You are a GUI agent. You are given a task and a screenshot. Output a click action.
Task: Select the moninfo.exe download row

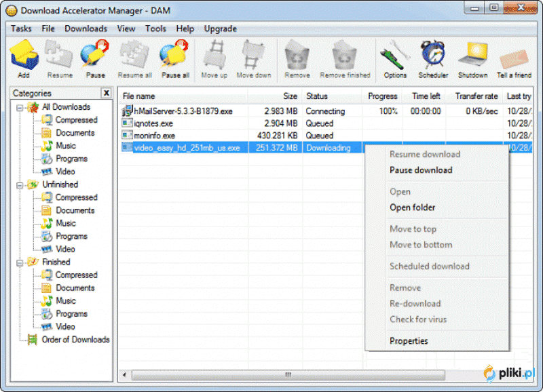point(326,136)
